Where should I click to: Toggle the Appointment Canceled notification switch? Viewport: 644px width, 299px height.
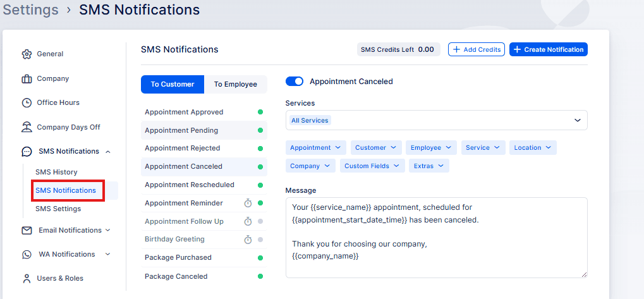pyautogui.click(x=294, y=82)
